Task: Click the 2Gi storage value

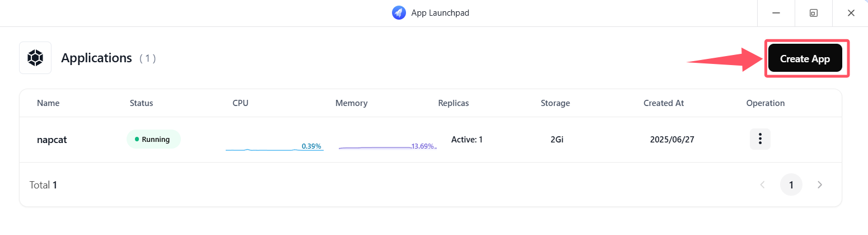Action: point(557,139)
